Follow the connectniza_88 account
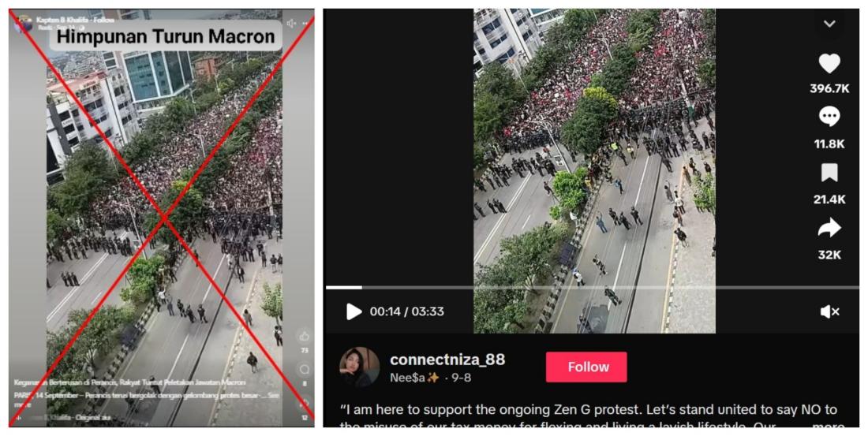The image size is (868, 436). tap(586, 367)
